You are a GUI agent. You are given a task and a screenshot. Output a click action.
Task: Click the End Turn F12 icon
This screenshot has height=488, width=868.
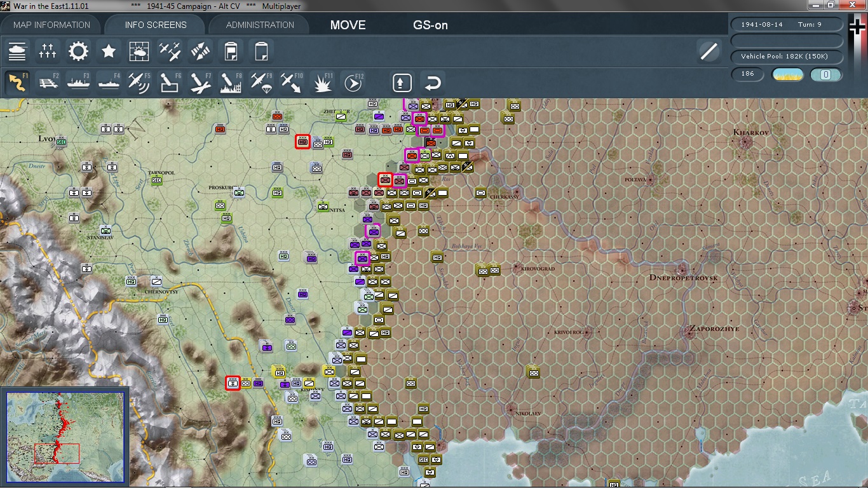pyautogui.click(x=353, y=83)
